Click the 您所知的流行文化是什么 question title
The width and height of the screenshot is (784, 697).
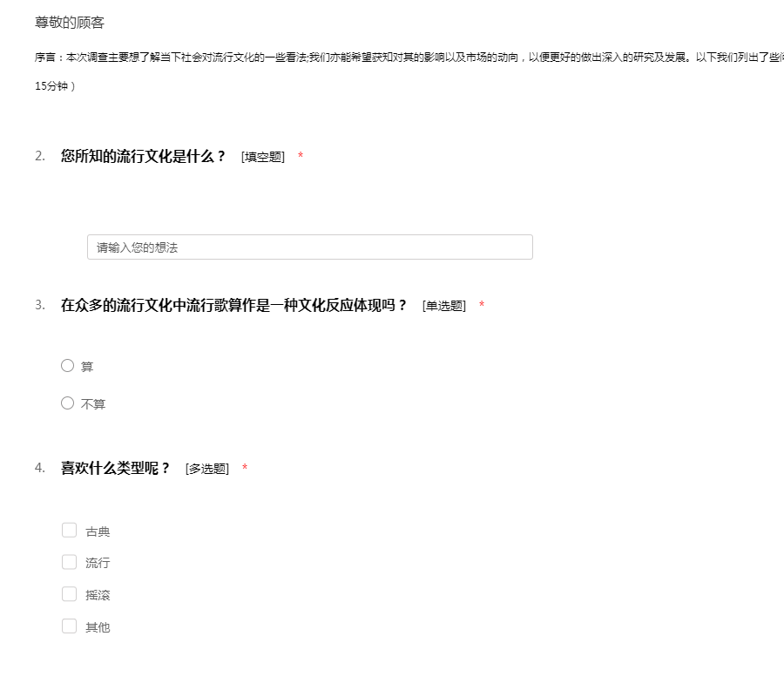pos(143,157)
